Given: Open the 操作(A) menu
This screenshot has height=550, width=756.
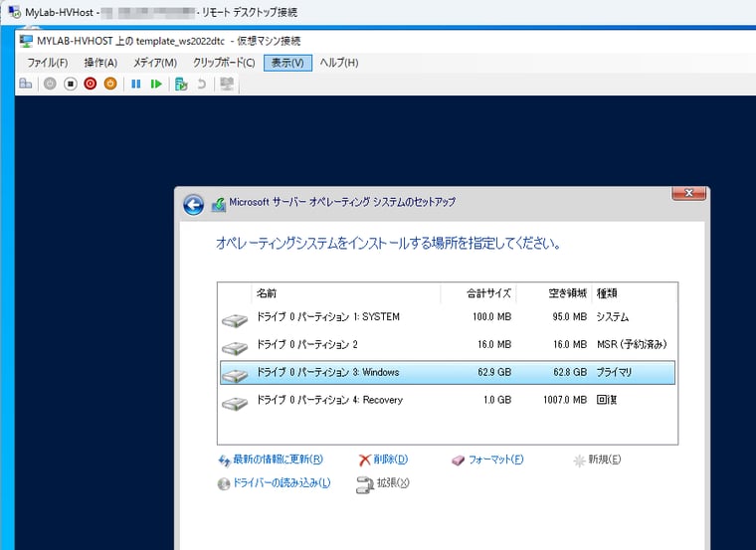Looking at the screenshot, I should (100, 63).
